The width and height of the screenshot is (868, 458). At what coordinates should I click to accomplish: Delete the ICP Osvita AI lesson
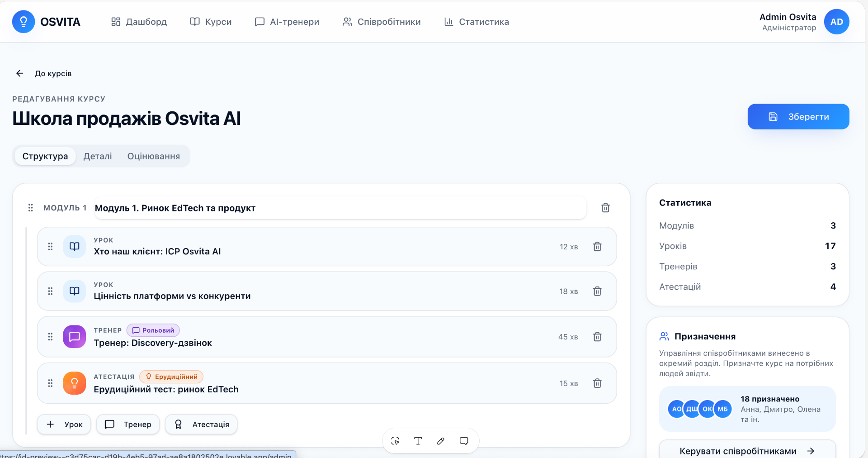(597, 247)
